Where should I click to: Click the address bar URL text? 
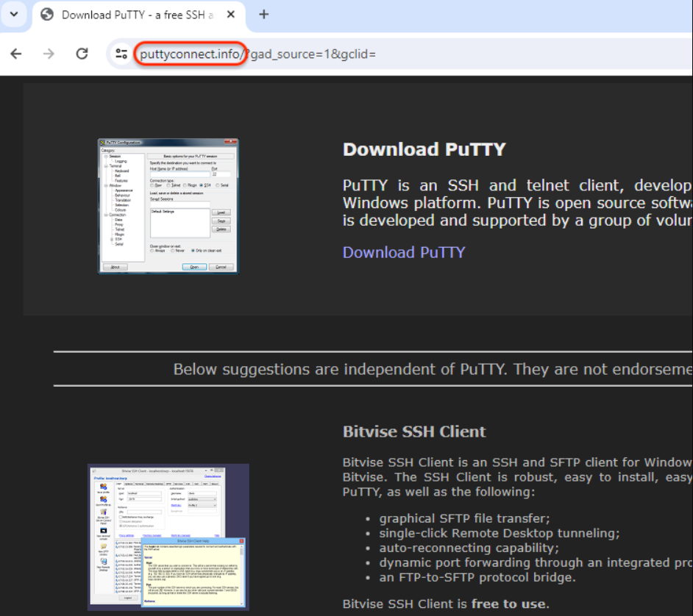[257, 54]
